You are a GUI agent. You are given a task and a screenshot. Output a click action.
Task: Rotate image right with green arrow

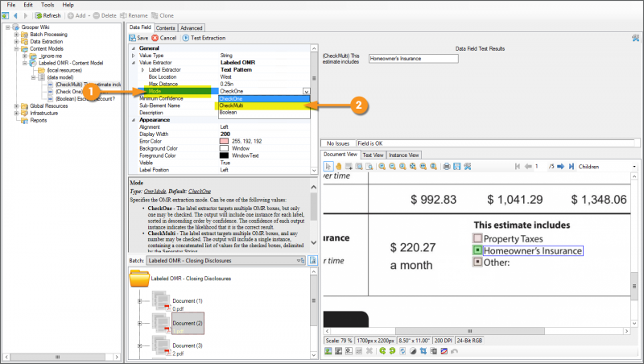click(392, 351)
